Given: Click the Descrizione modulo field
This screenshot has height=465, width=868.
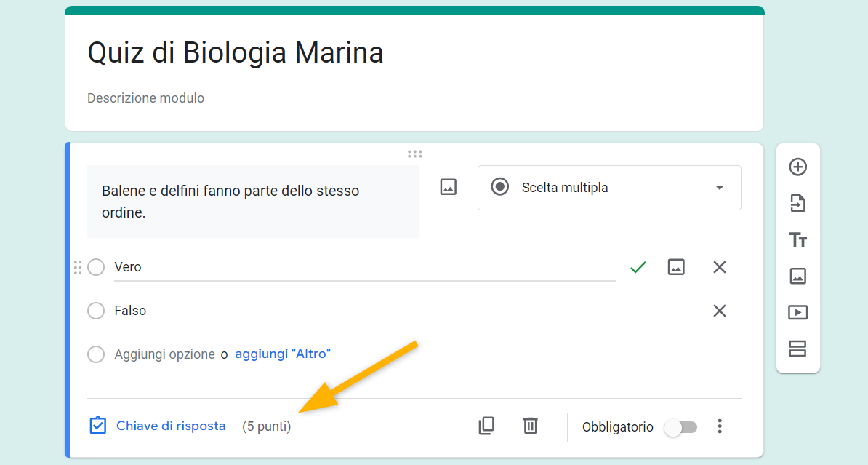Looking at the screenshot, I should coord(146,98).
